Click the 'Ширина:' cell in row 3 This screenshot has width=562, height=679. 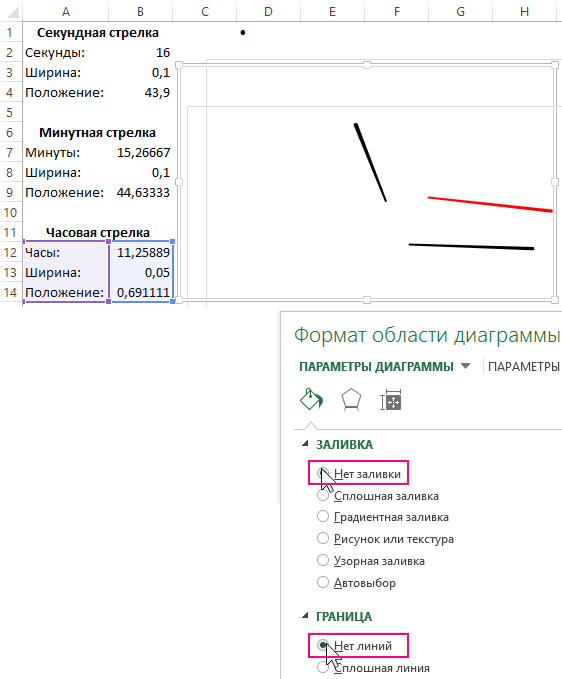pos(65,72)
